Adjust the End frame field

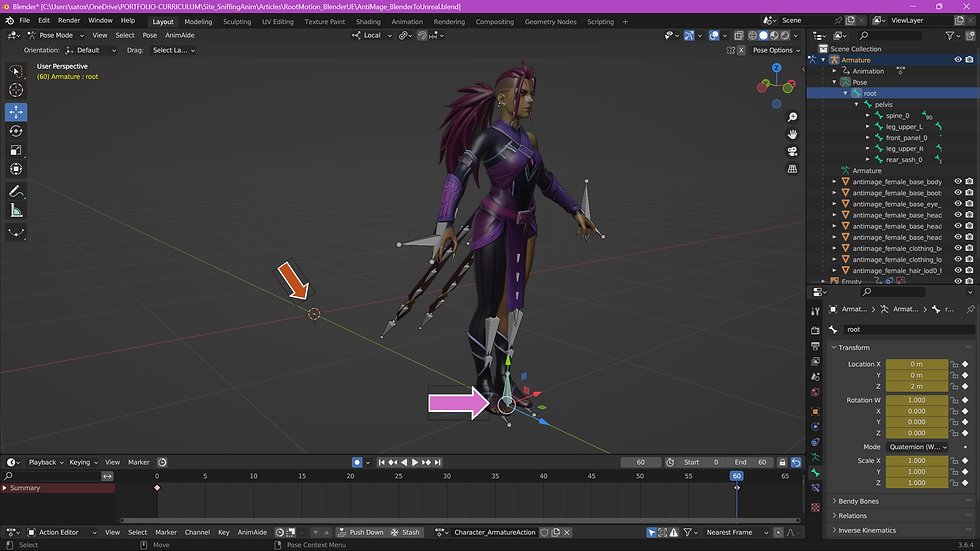click(x=751, y=462)
